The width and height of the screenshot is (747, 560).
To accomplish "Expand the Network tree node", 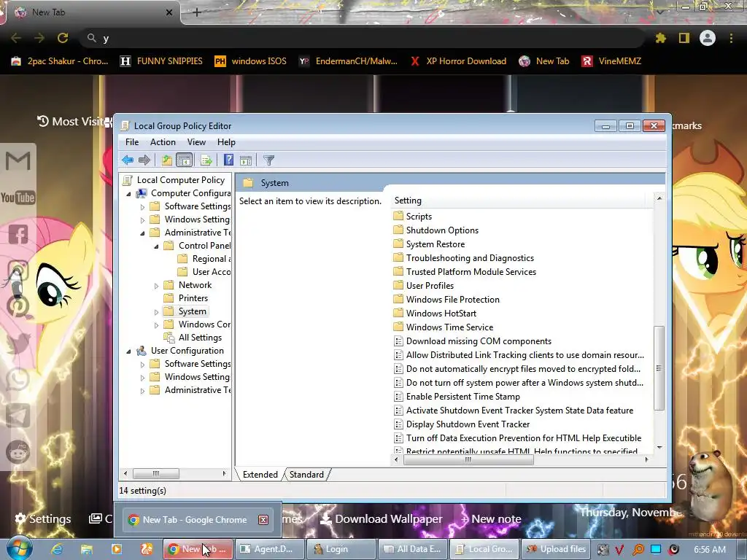I will point(156,286).
